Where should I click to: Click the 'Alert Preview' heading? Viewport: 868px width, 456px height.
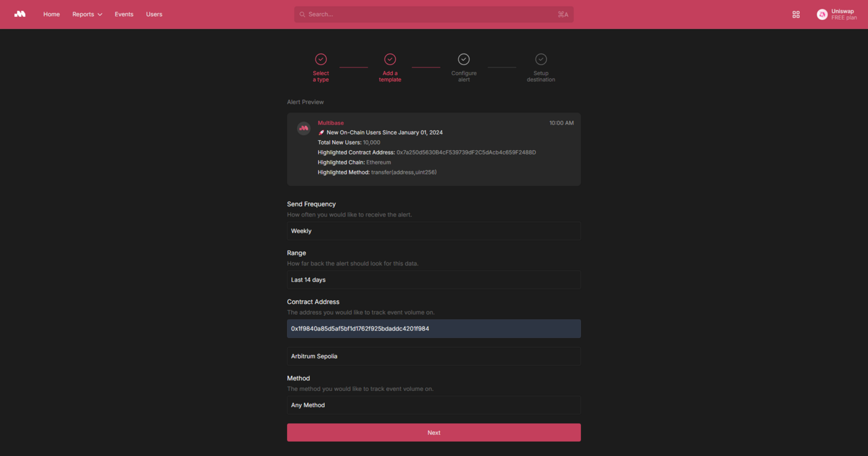coord(306,102)
